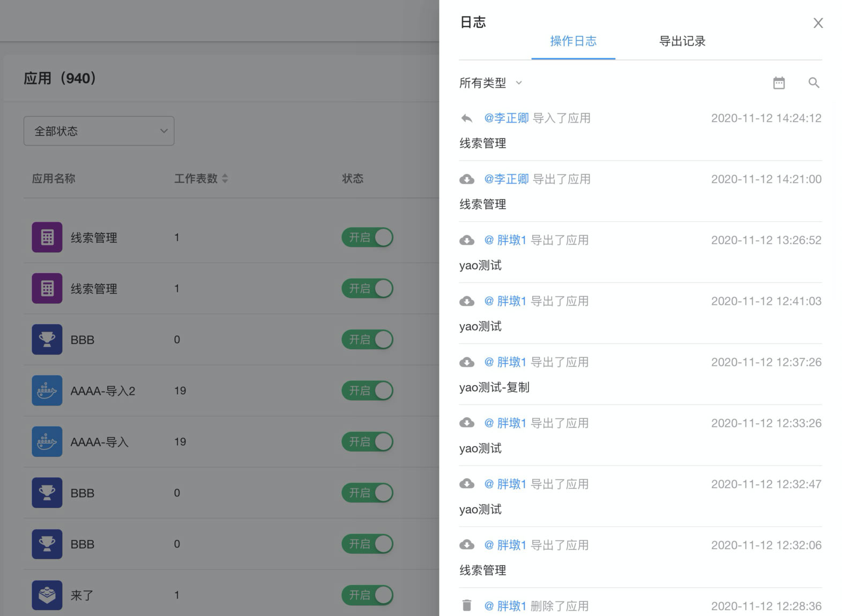This screenshot has width=842, height=616.
Task: Click the trash icon at 12:28:36 entry
Action: click(467, 605)
